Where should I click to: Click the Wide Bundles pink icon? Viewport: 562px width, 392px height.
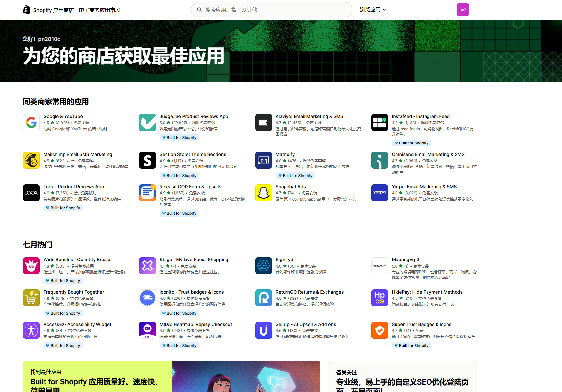tap(31, 266)
